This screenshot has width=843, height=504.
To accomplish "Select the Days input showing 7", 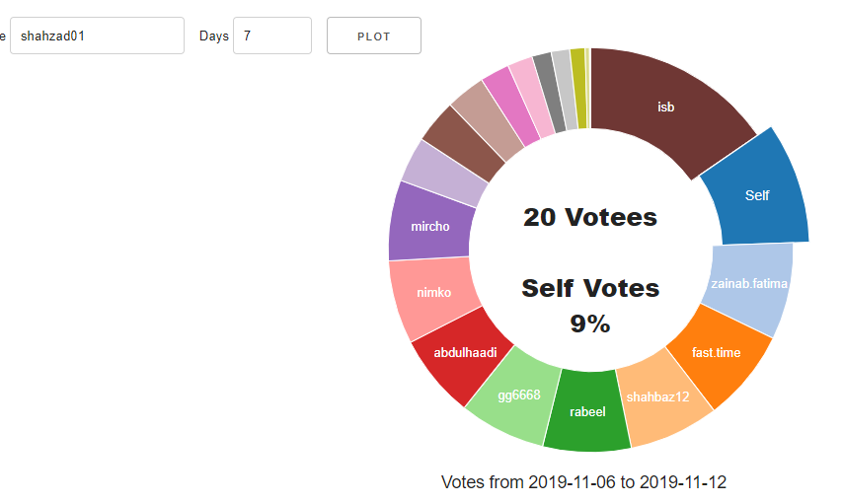I will [272, 36].
